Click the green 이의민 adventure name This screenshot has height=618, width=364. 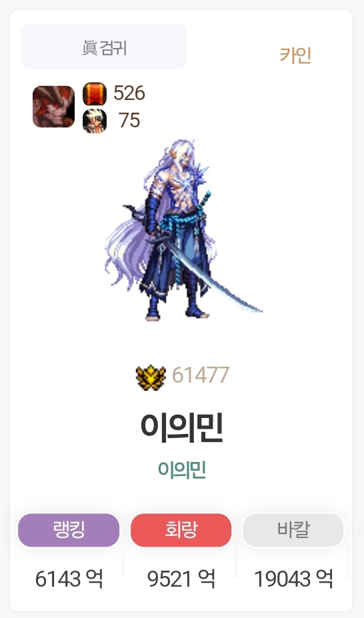(x=182, y=469)
